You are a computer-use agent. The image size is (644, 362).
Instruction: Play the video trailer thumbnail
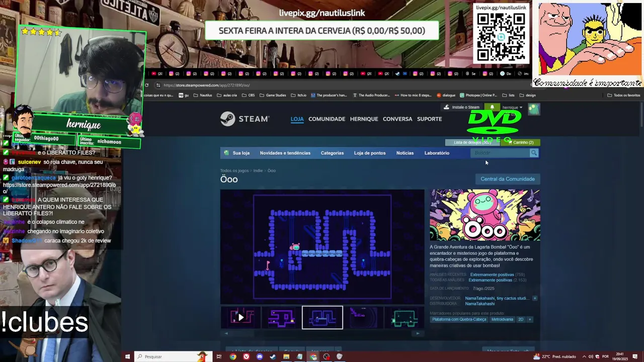[240, 317]
